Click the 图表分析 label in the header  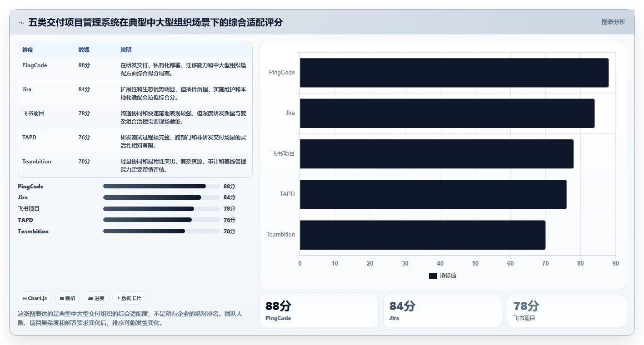pos(613,22)
